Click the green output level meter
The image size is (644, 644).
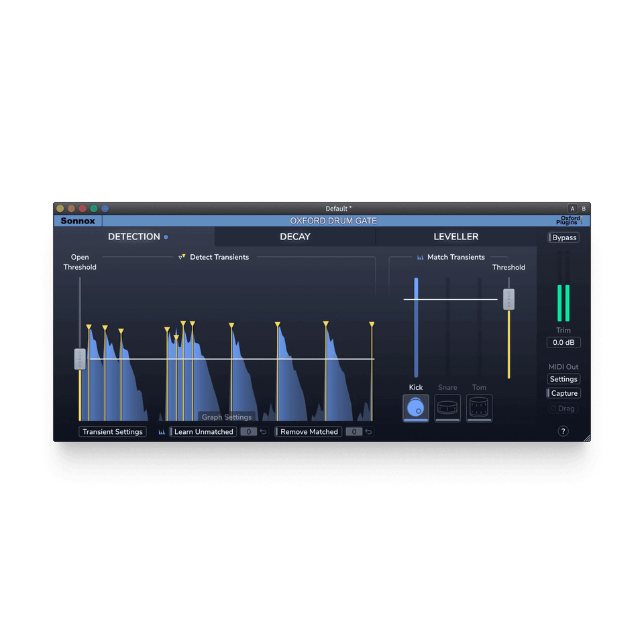(563, 303)
